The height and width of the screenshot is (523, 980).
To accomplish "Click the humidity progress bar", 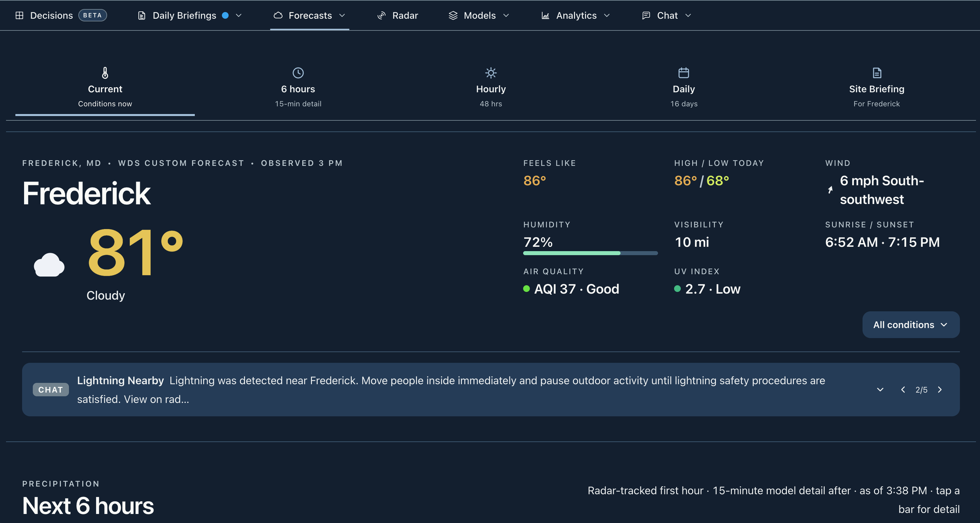I will tap(590, 253).
